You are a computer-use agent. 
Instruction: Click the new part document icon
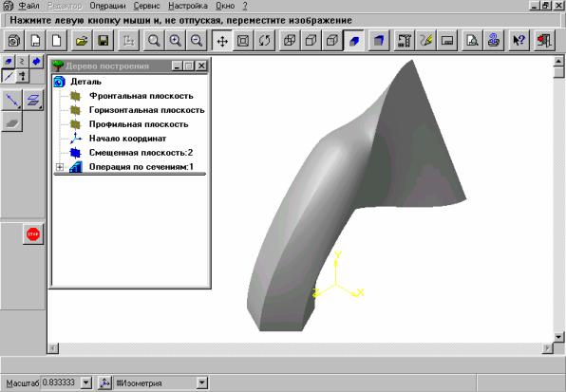coord(14,41)
